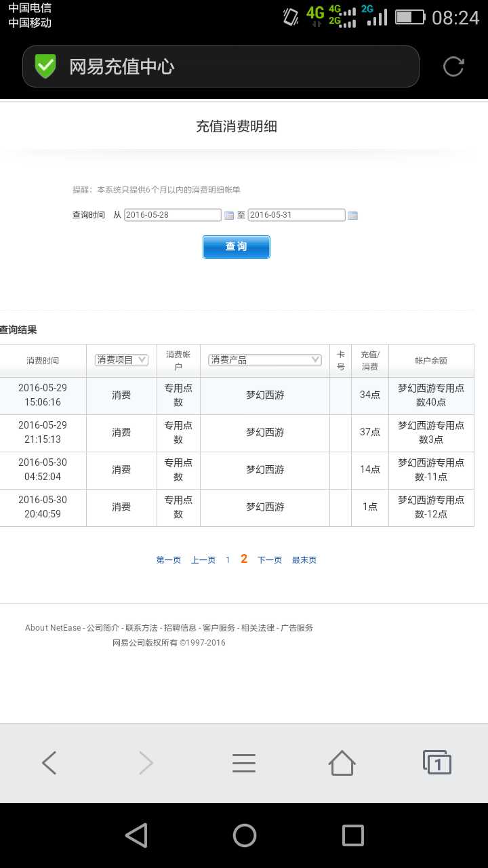Screen dimensions: 488x868
Task: Go to browser home page icon
Action: pyautogui.click(x=342, y=763)
